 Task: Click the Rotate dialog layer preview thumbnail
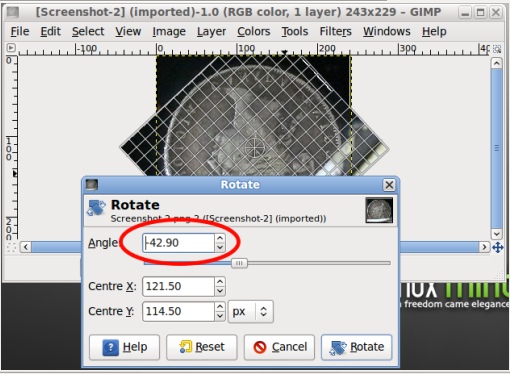click(379, 210)
